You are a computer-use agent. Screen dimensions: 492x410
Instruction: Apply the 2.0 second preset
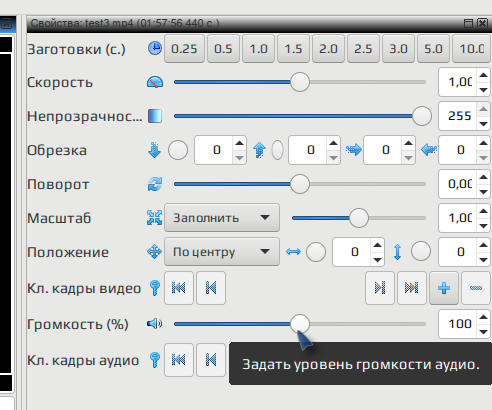328,49
